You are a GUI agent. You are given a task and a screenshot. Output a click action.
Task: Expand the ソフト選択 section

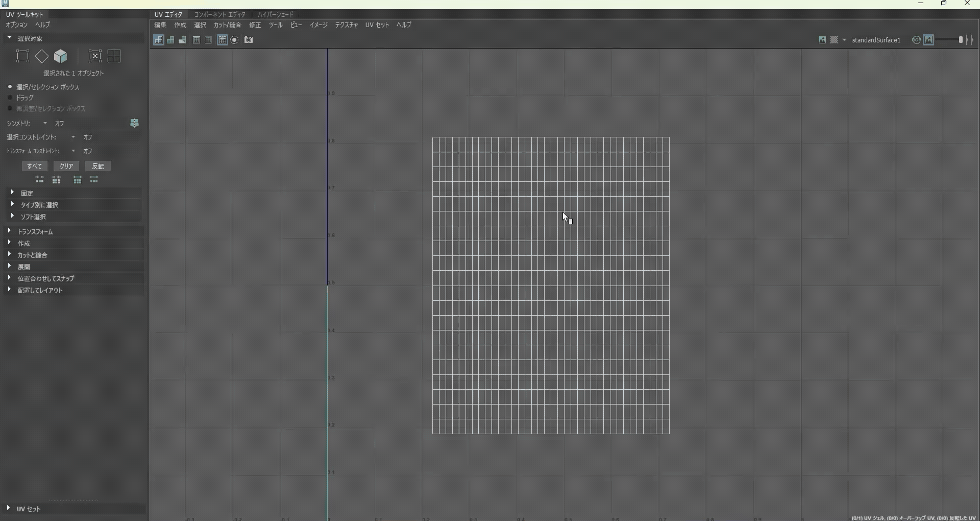pos(74,217)
